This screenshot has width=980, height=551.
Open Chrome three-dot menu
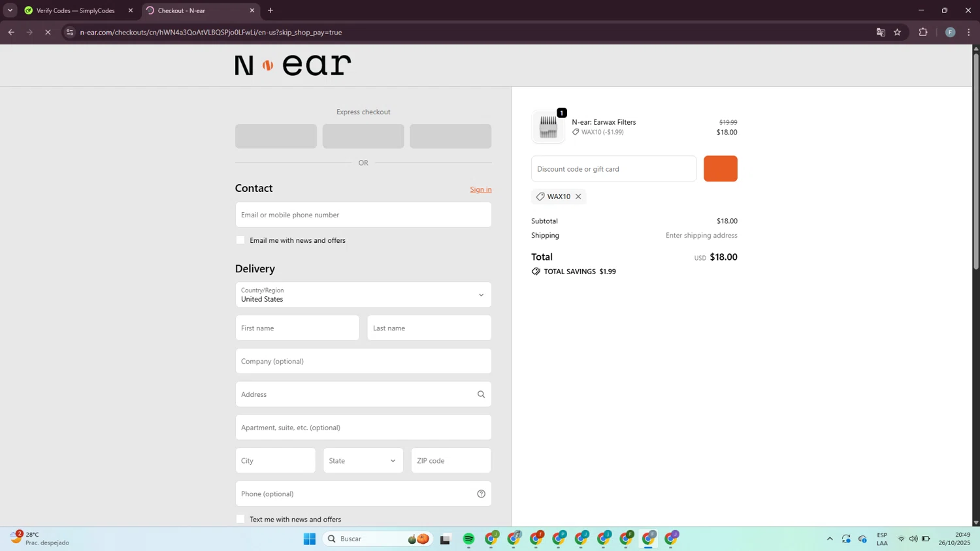[969, 32]
